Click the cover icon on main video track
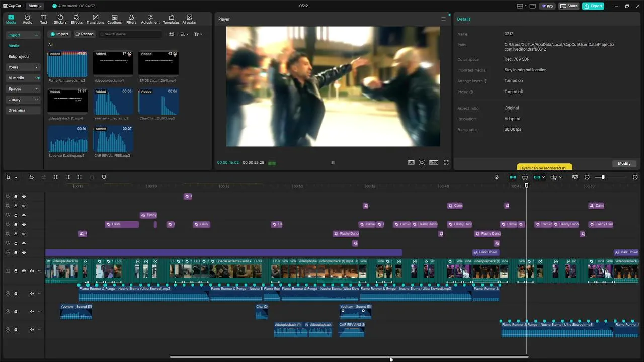This screenshot has width=644, height=362. (8, 270)
